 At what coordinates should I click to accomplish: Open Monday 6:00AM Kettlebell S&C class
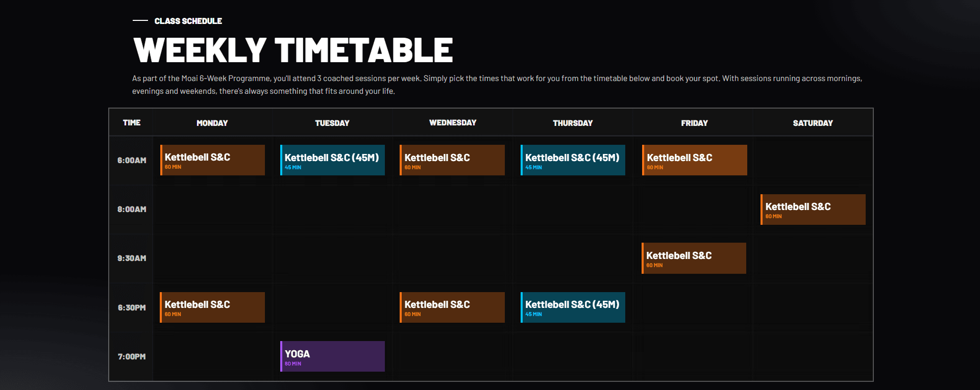(212, 160)
